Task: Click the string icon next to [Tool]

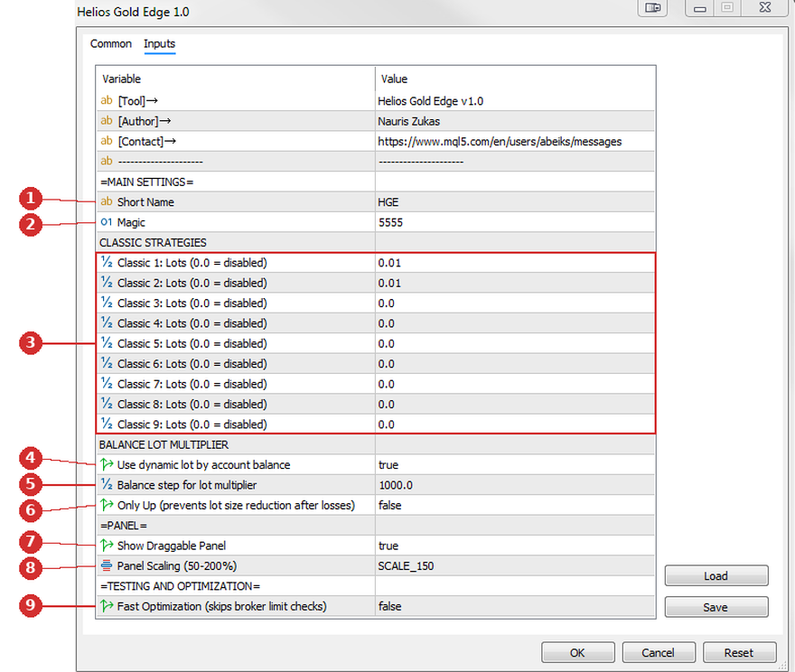Action: tap(107, 100)
